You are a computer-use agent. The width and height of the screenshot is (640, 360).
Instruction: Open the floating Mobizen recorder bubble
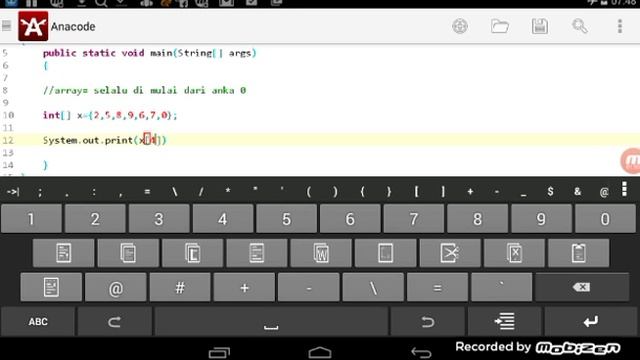[630, 161]
